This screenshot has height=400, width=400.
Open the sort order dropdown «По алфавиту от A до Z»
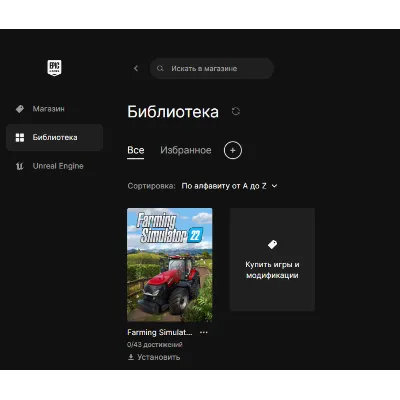229,186
